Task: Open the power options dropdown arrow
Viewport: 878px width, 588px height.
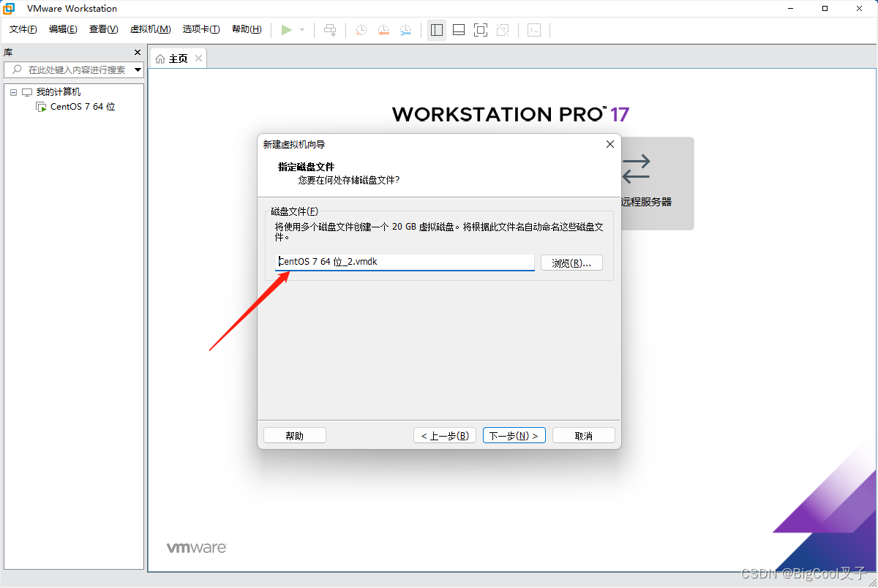Action: tap(302, 30)
